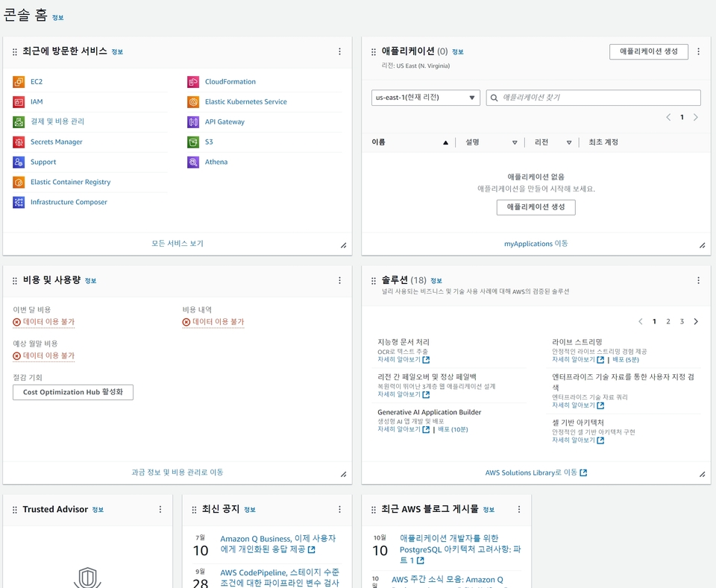Open AWS Solutions Library로 이동 link
The image size is (716, 588).
tap(536, 472)
